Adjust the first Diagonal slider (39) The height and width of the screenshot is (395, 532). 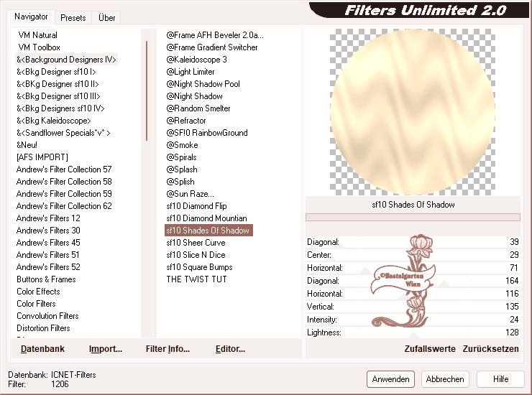click(413, 242)
